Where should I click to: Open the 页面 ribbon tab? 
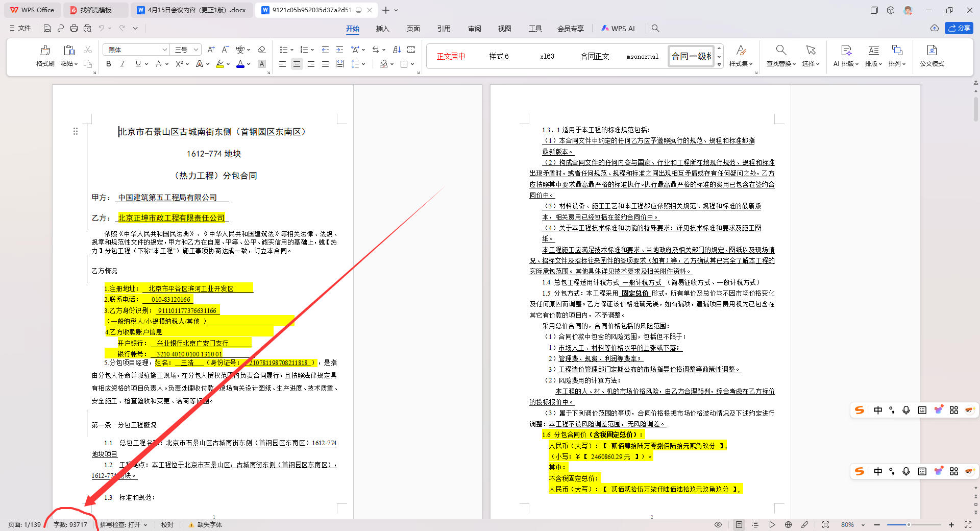pos(413,29)
